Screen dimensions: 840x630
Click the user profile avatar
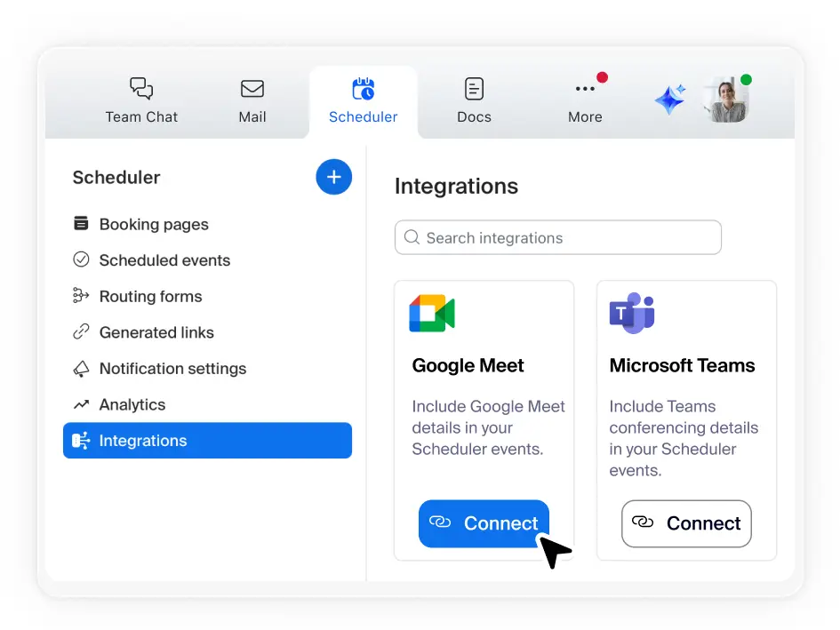[x=726, y=100]
